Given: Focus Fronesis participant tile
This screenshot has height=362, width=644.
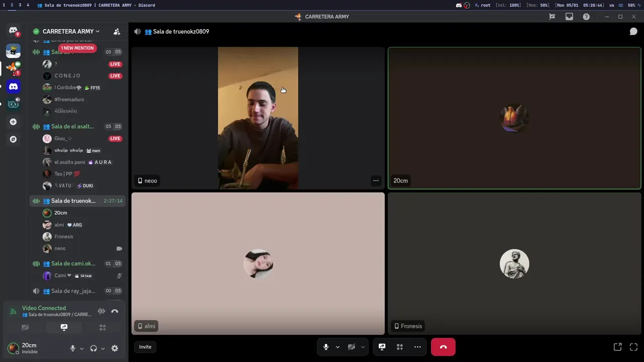Looking at the screenshot, I should tap(514, 263).
